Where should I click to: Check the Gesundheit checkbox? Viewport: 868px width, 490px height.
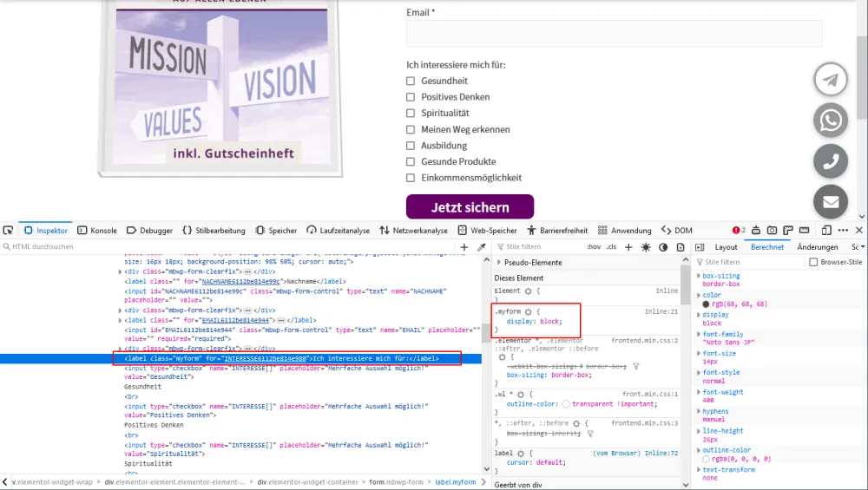(411, 81)
